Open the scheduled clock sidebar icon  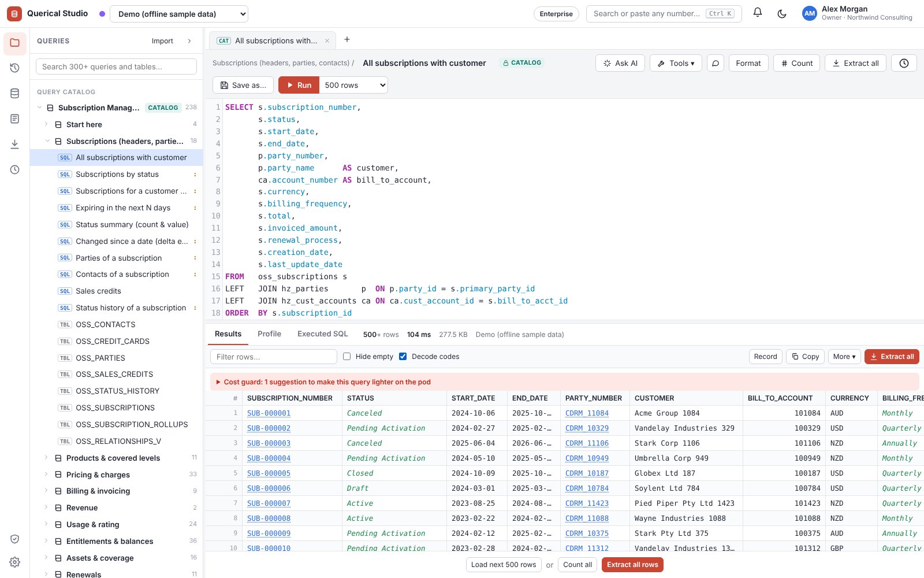[x=15, y=170]
